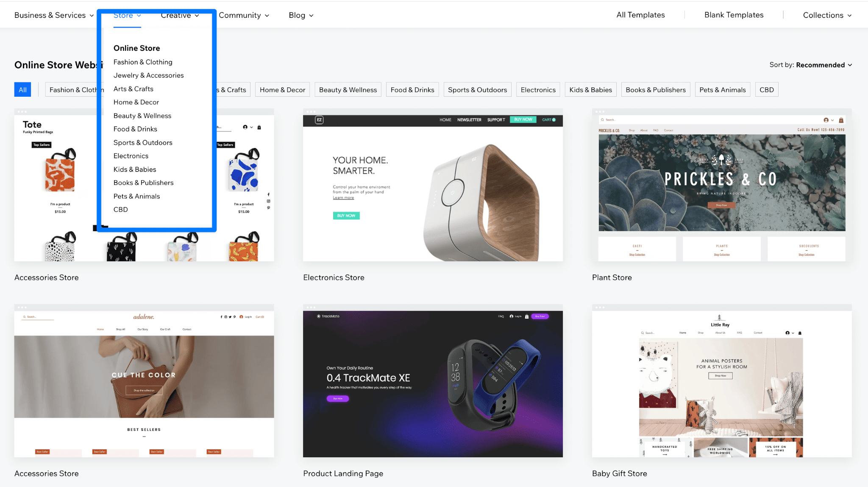Click the All Templates button
868x487 pixels.
point(640,15)
